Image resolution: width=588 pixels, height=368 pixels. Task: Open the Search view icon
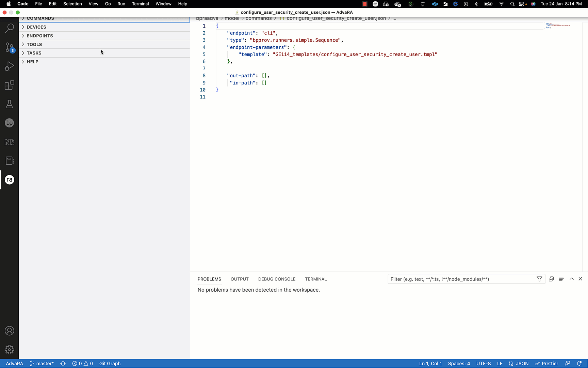coord(9,28)
